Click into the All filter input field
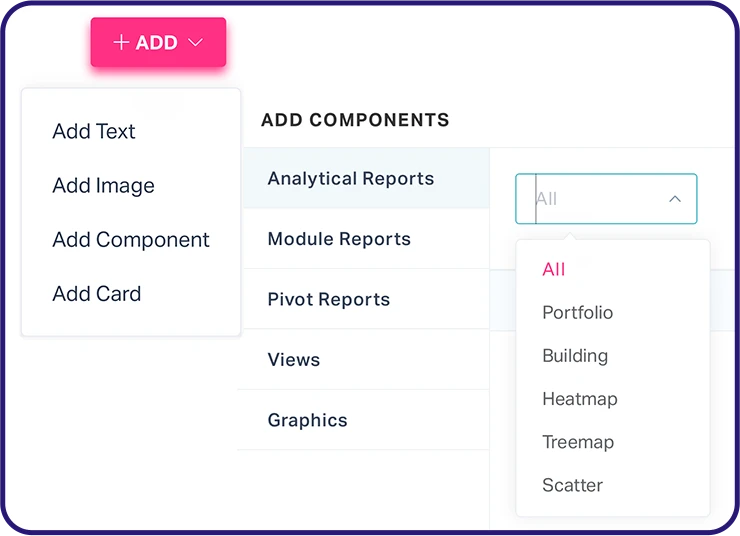Image resolution: width=740 pixels, height=536 pixels. click(590, 199)
